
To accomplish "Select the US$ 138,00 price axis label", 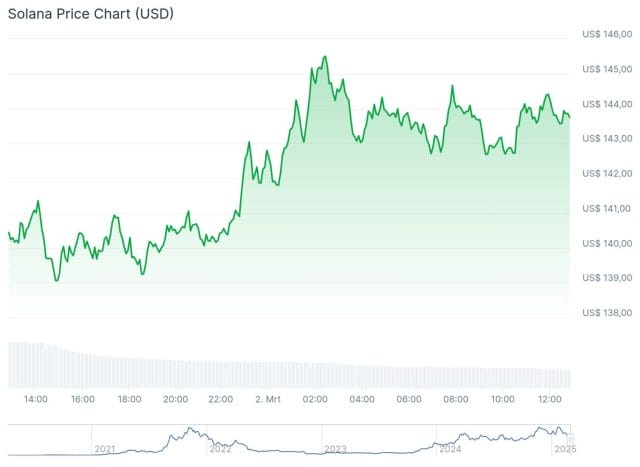I will pos(606,312).
